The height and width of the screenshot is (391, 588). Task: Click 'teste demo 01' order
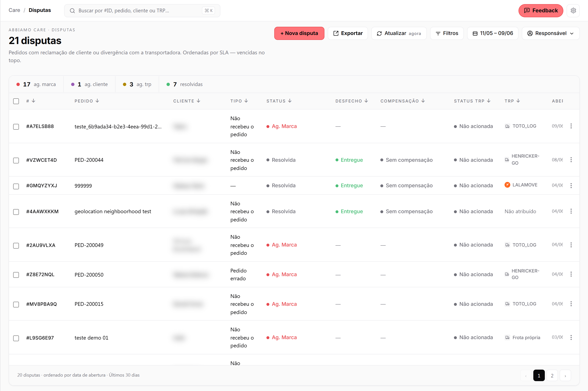tap(91, 338)
